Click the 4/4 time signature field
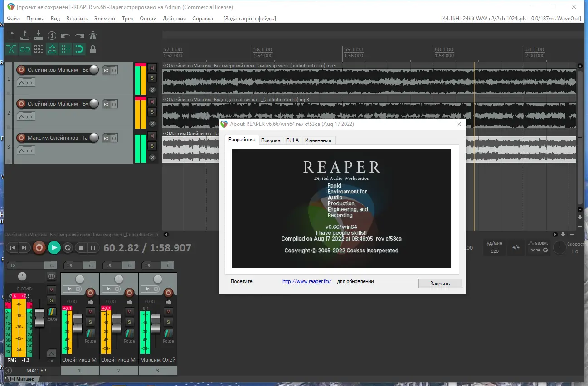Image resolution: width=588 pixels, height=386 pixels. click(x=516, y=247)
